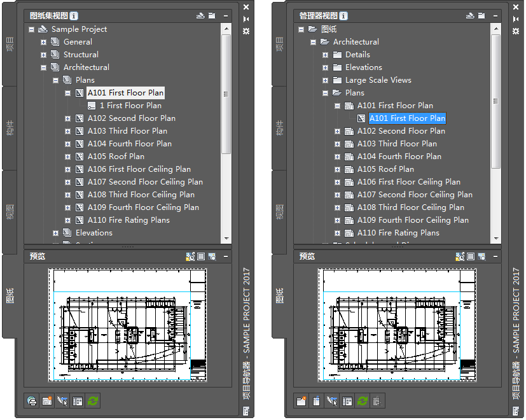Screen dimensions: 526x420
Task: Select the Architectural folder in 管理器视图
Action: click(x=356, y=42)
